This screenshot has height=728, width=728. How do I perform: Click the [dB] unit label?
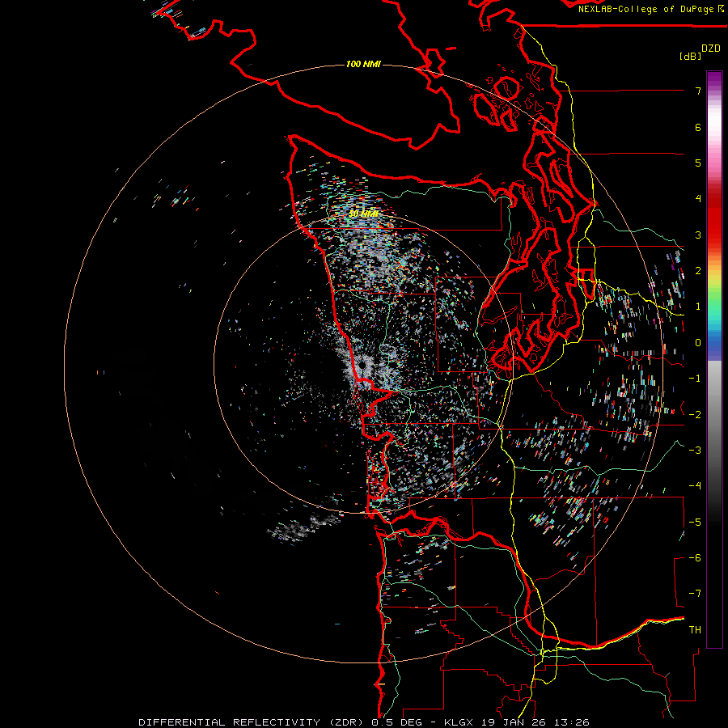691,57
